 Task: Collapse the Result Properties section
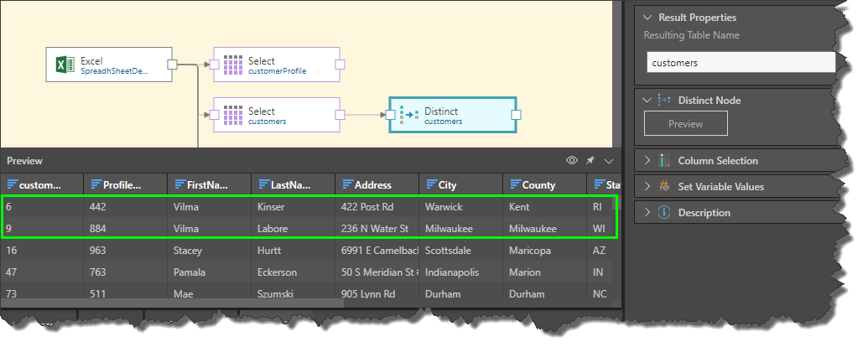647,18
